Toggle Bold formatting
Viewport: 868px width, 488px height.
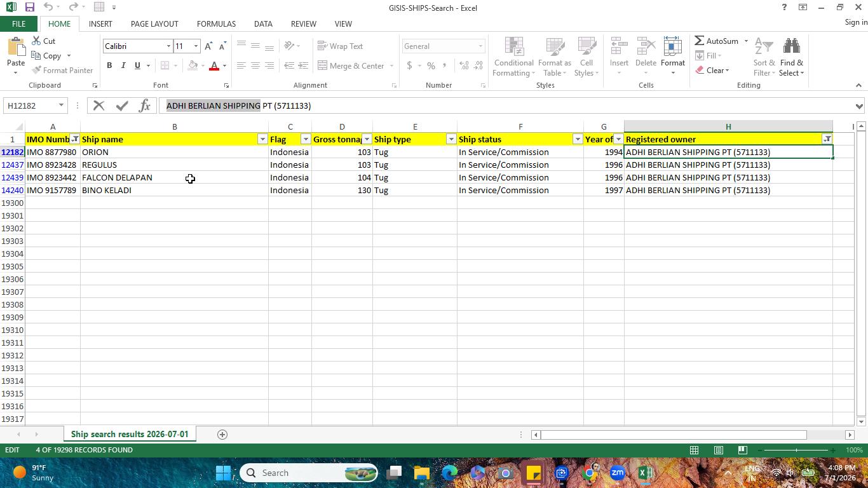(109, 65)
